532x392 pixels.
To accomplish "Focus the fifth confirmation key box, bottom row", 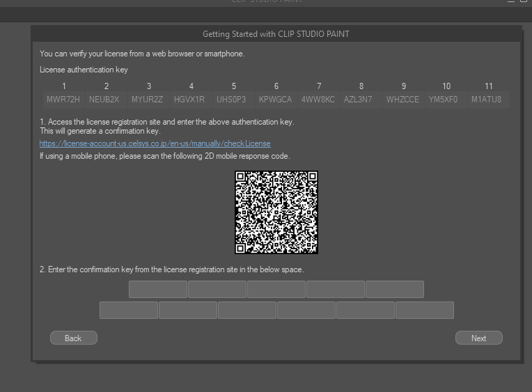I will (366, 311).
